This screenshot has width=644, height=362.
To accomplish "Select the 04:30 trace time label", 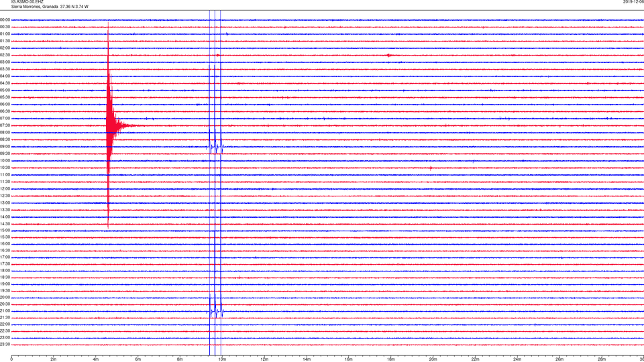I will 5,83.
